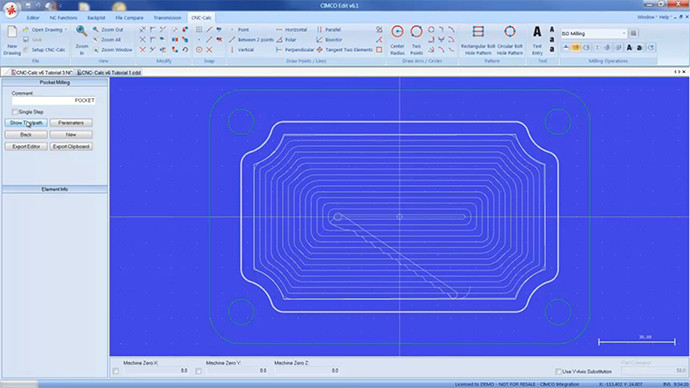690x388 pixels.
Task: Choose the Center Radius circle tool
Action: pos(397,40)
